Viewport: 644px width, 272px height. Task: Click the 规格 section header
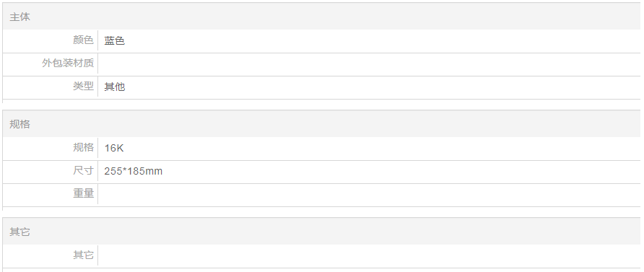tap(19, 124)
